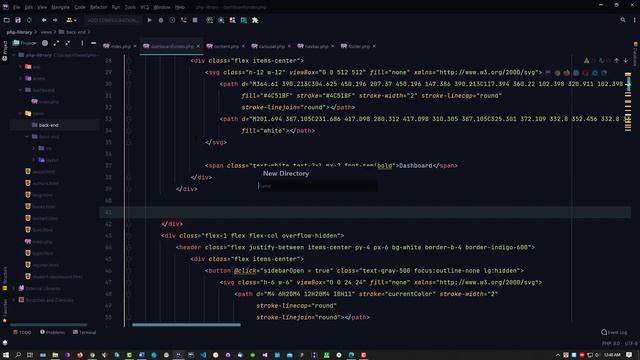The image size is (640, 360).
Task: Close the footer.php editor tab
Action: [374, 46]
